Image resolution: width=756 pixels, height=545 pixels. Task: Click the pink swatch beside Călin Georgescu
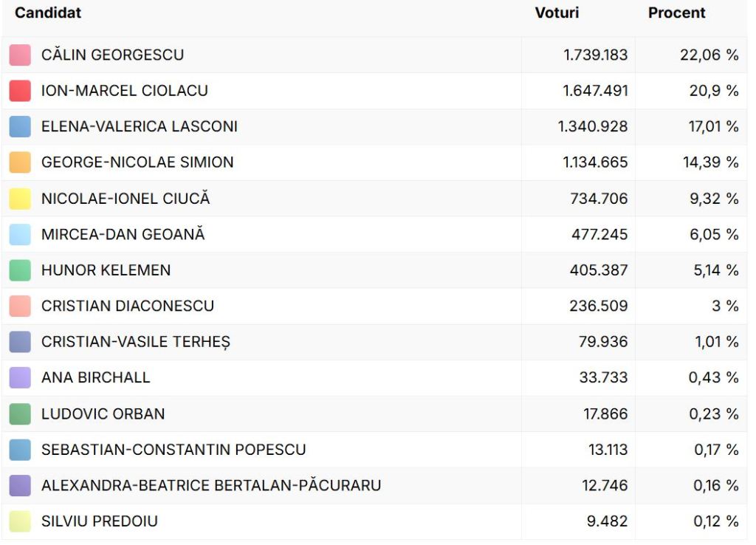20,55
